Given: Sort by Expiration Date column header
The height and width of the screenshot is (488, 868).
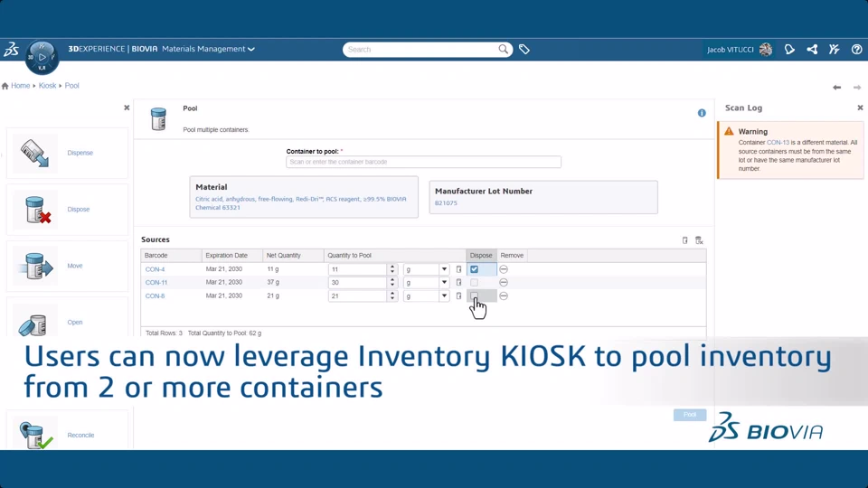Looking at the screenshot, I should coord(232,256).
